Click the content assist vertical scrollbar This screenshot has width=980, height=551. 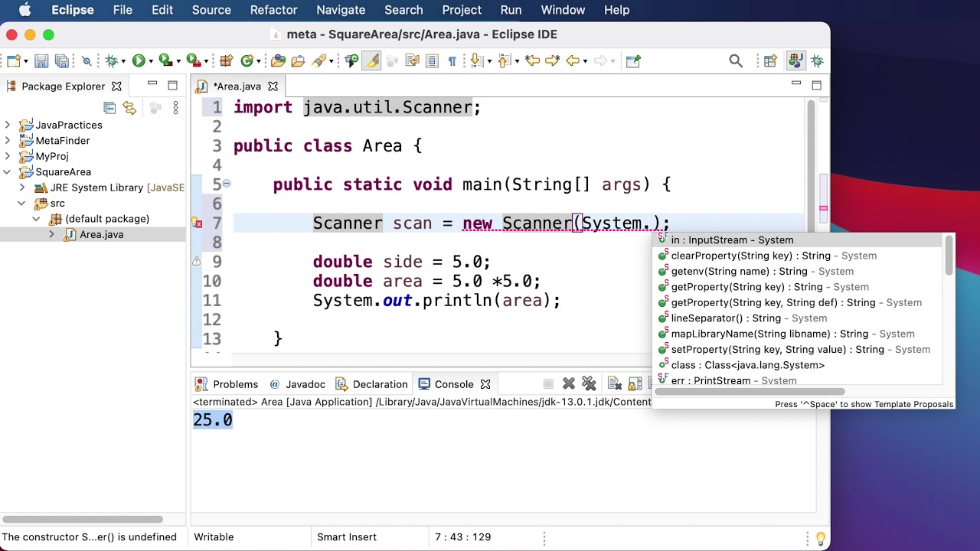pyautogui.click(x=949, y=256)
